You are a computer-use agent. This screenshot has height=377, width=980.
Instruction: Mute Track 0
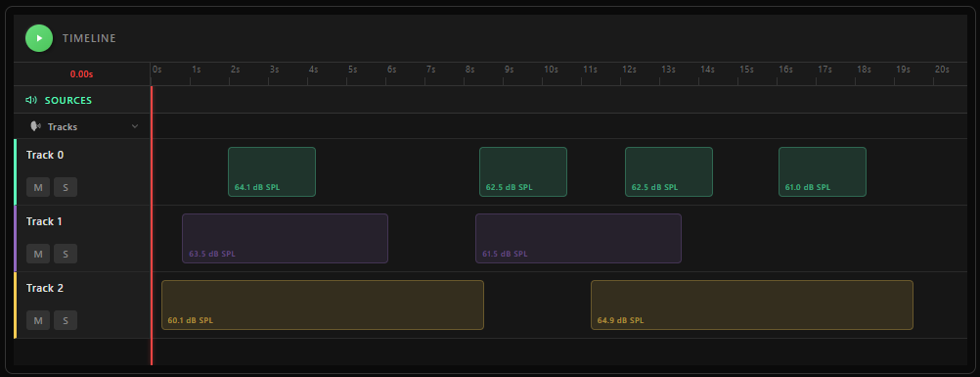tap(38, 187)
